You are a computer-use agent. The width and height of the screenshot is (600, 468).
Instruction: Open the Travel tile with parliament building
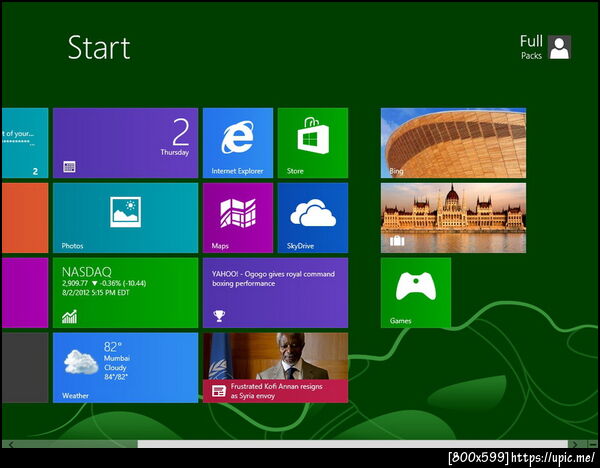(453, 218)
